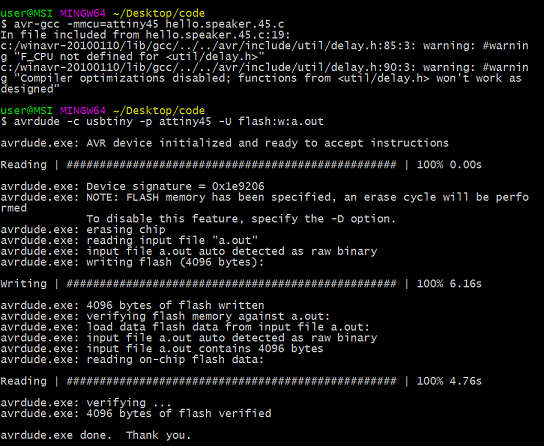Click the 4096 bytes of flash verified line

click(136, 413)
